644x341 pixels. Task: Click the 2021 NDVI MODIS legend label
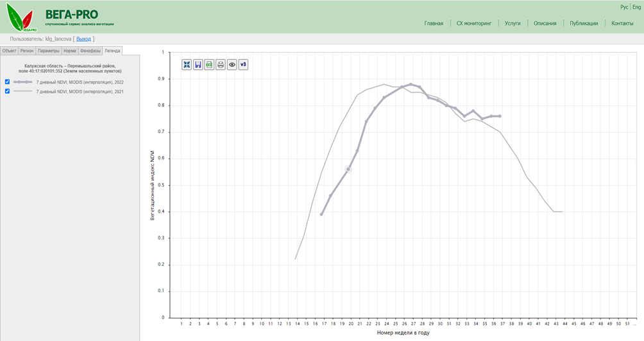click(x=80, y=92)
